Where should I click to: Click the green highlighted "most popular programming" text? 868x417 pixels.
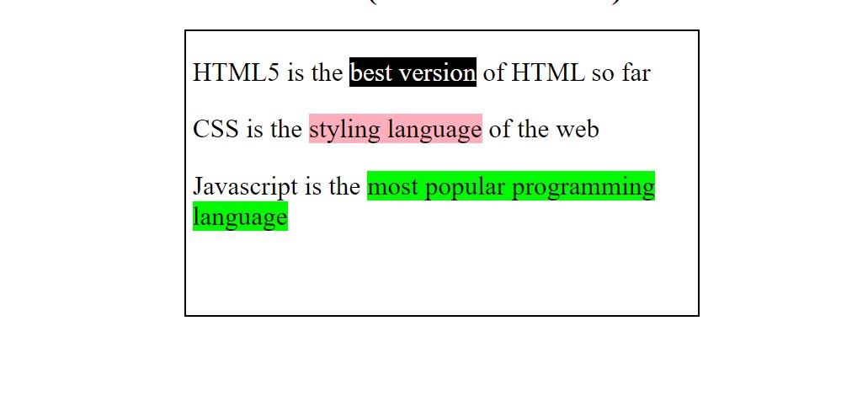coord(510,186)
